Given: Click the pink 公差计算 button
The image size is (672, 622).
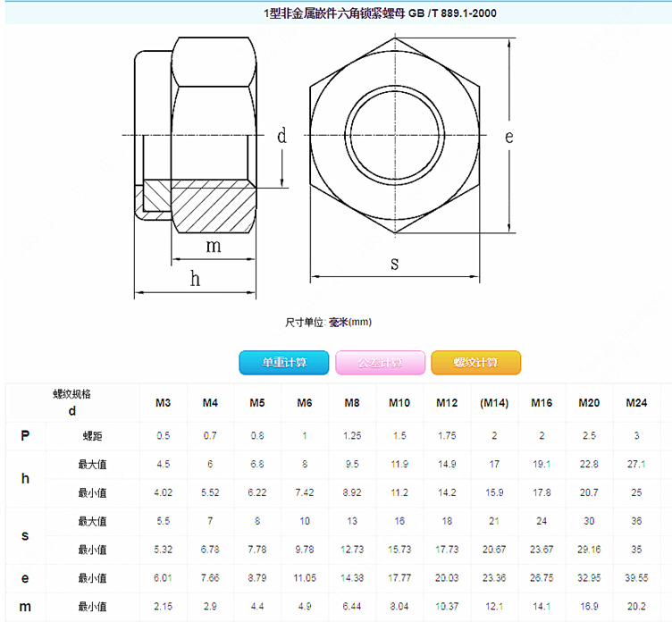Looking at the screenshot, I should 380,363.
